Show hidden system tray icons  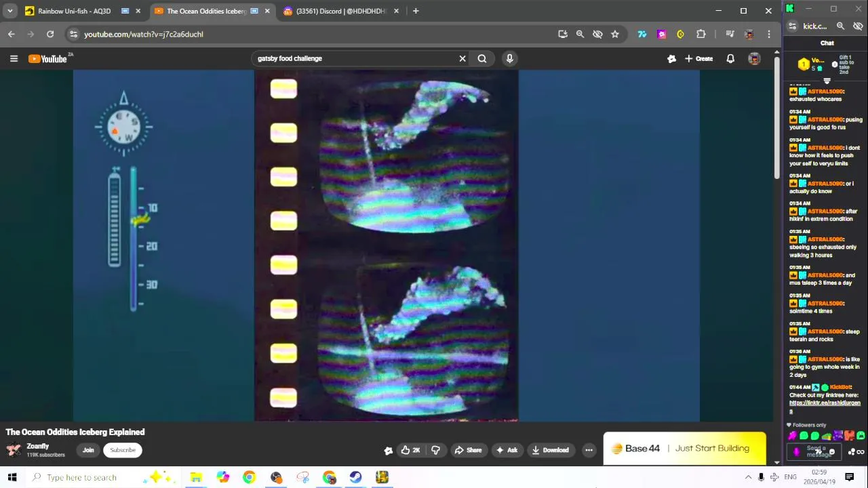tap(748, 477)
